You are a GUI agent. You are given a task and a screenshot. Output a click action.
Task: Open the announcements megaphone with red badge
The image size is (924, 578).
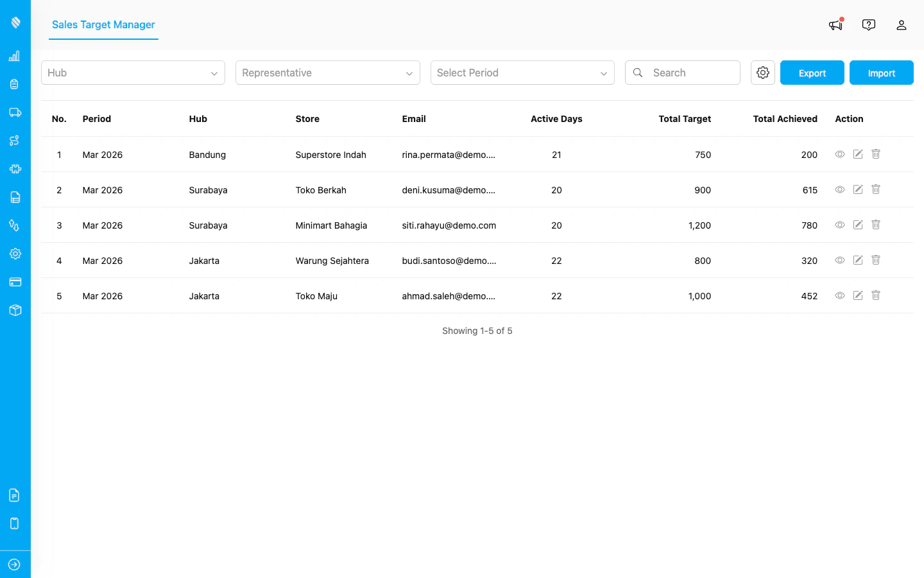(835, 24)
